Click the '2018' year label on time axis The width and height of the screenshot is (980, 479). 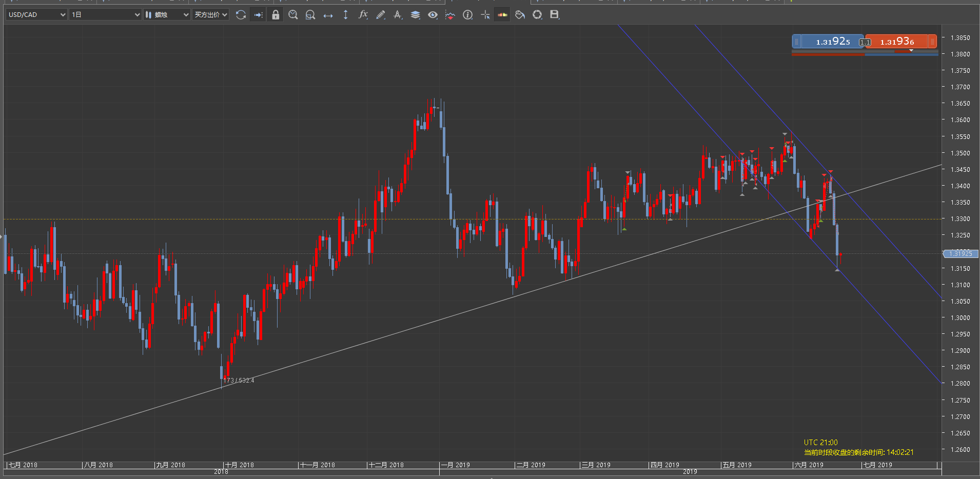click(221, 472)
